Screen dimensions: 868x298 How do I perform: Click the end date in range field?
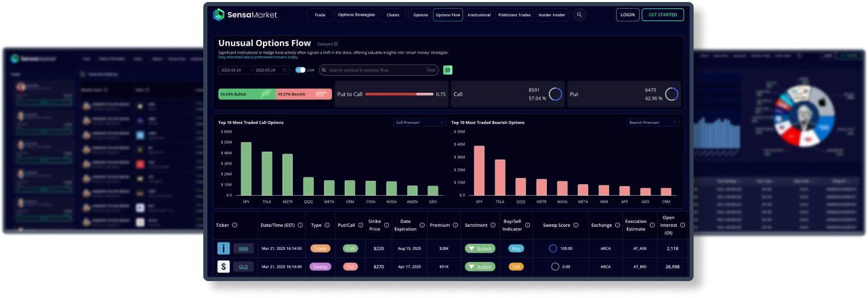tap(266, 70)
